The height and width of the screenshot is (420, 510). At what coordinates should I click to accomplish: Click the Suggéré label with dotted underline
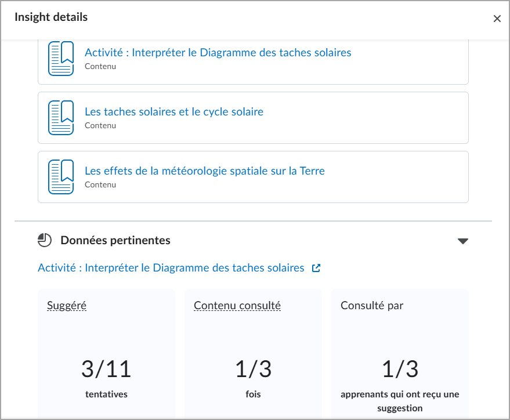pyautogui.click(x=67, y=305)
